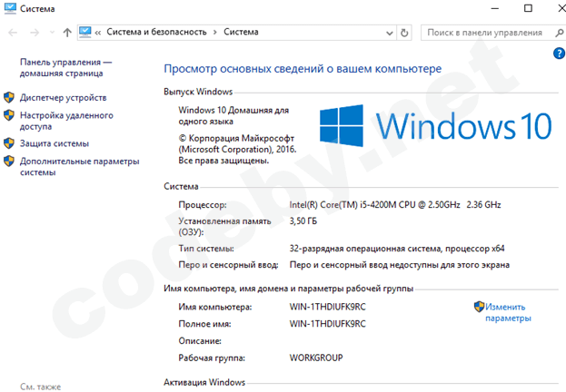Click shield icon beside Защита системы
This screenshot has height=392, width=566.
click(9, 143)
